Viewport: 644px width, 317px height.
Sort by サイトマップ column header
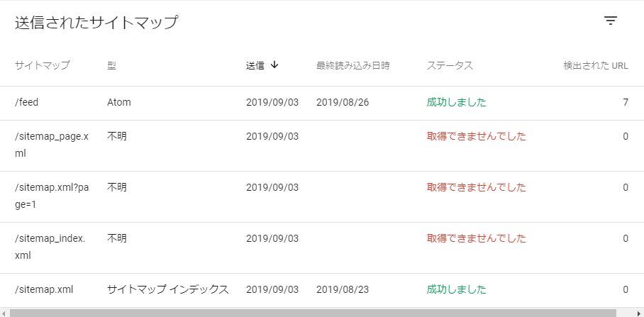click(x=43, y=65)
